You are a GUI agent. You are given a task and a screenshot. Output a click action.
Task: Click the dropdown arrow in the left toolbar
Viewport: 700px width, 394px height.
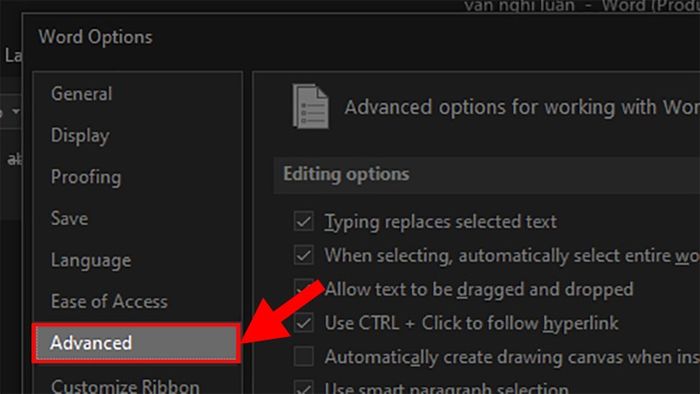pos(16,111)
